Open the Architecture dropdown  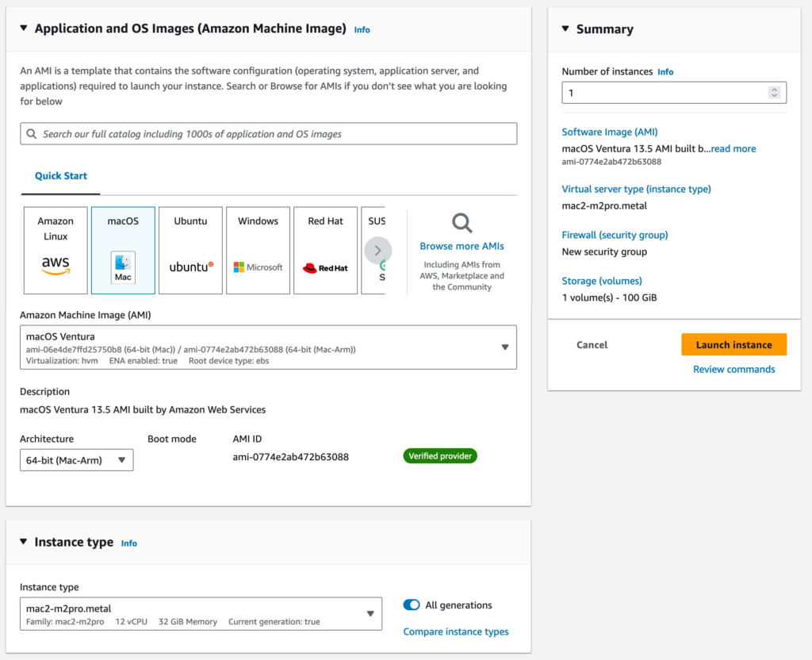click(76, 460)
